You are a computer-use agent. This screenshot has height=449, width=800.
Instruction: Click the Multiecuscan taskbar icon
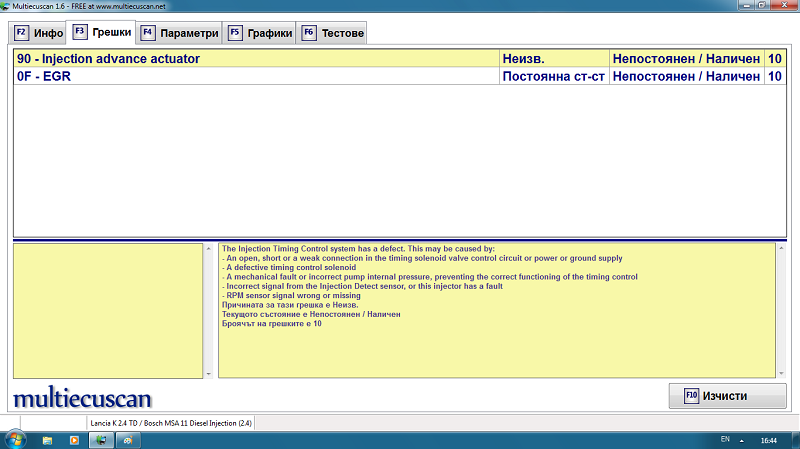coord(101,440)
